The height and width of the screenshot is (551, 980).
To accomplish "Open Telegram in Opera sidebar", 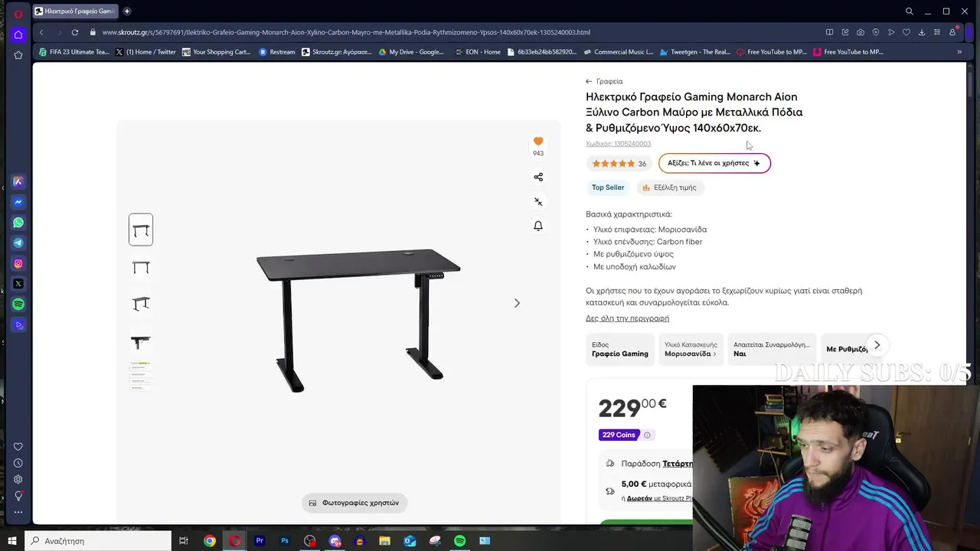I will click(18, 243).
